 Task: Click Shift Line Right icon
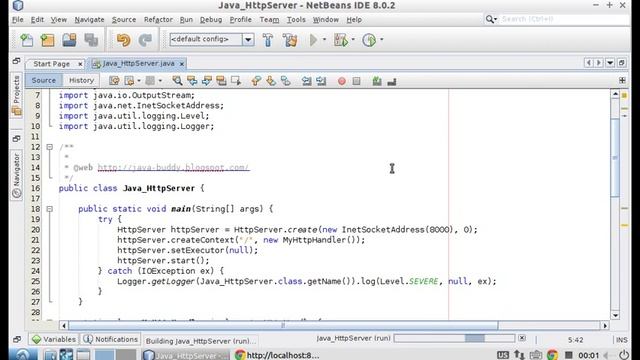321,81
